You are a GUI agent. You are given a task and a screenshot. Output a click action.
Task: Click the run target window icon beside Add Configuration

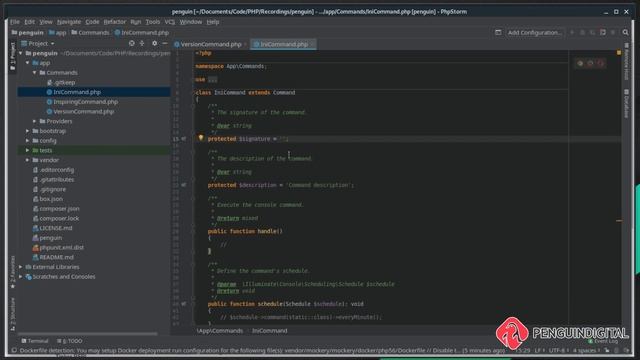pos(498,32)
